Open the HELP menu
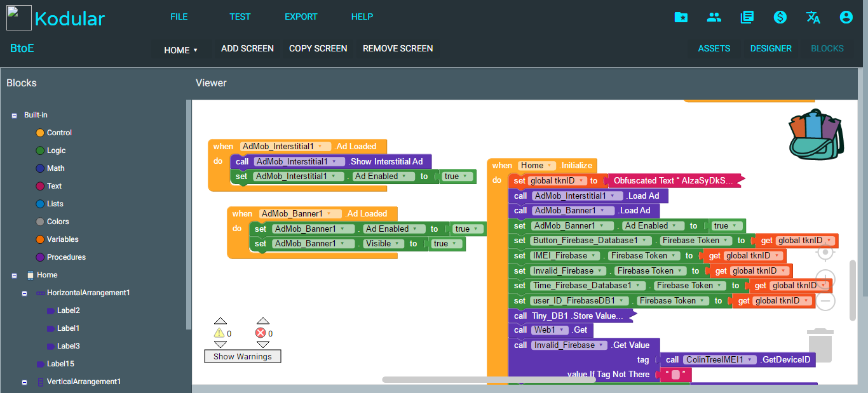This screenshot has height=393, width=868. (362, 17)
